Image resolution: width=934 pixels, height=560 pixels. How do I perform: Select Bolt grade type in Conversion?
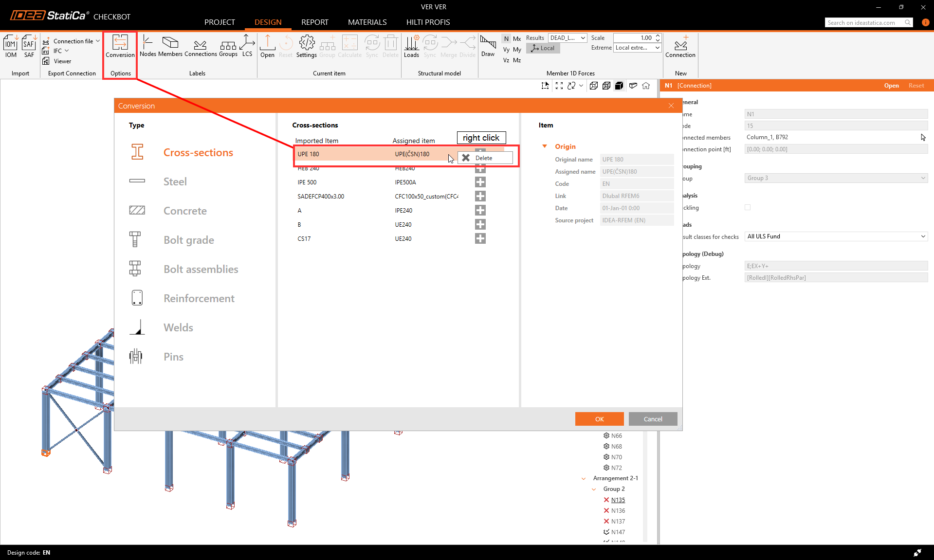[188, 240]
